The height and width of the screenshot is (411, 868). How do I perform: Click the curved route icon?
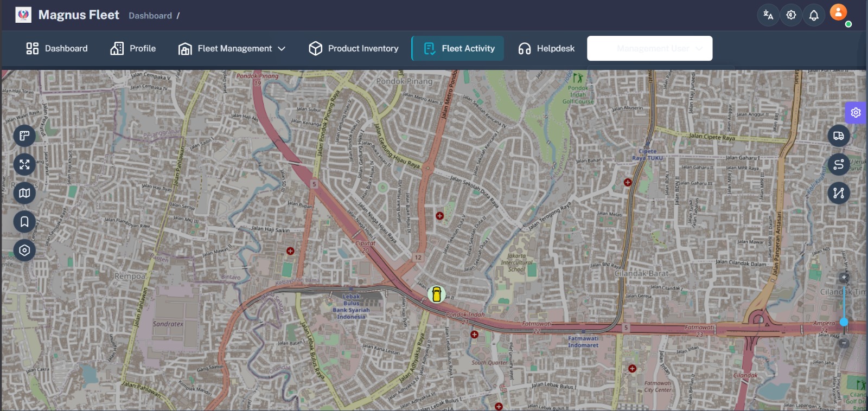point(839,164)
